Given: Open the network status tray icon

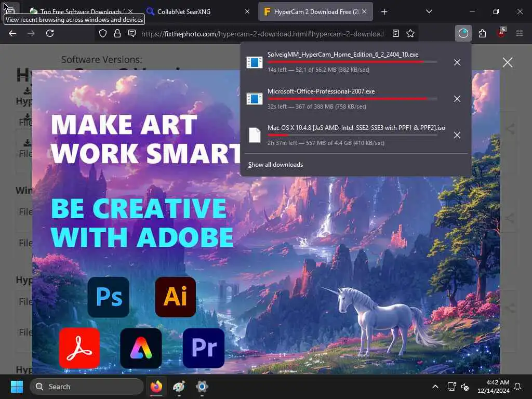Looking at the screenshot, I should 451,387.
